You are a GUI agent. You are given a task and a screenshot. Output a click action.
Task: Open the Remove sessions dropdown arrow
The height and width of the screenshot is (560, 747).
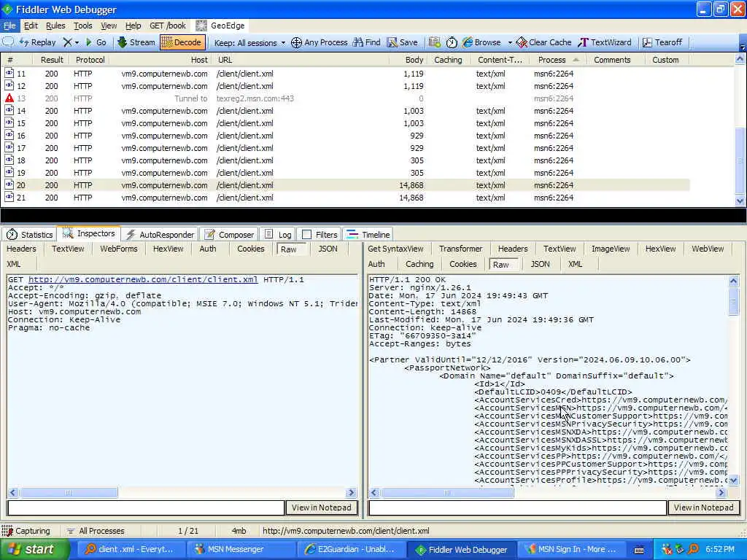coord(77,42)
